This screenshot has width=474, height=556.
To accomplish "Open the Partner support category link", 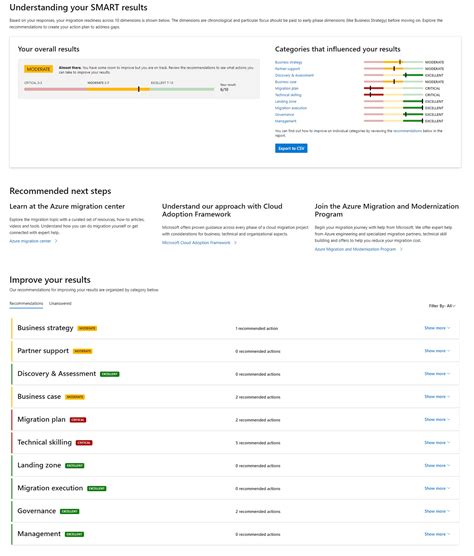I will (287, 69).
